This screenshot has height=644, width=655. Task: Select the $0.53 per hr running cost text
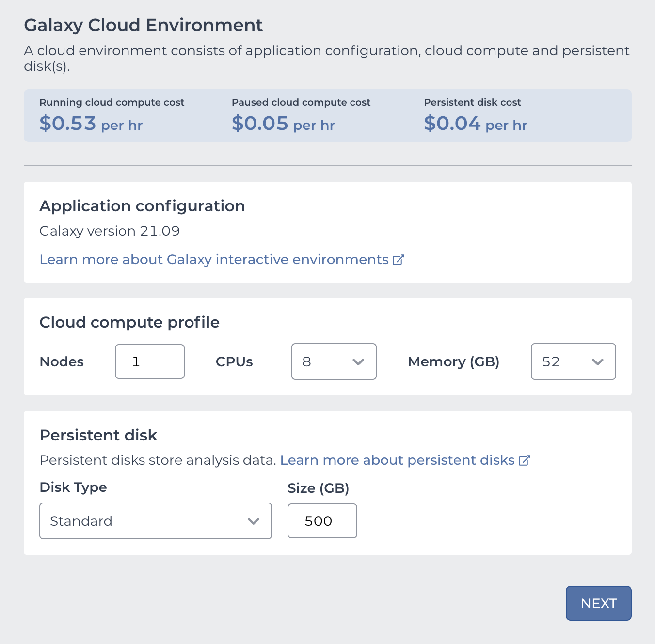click(x=91, y=123)
